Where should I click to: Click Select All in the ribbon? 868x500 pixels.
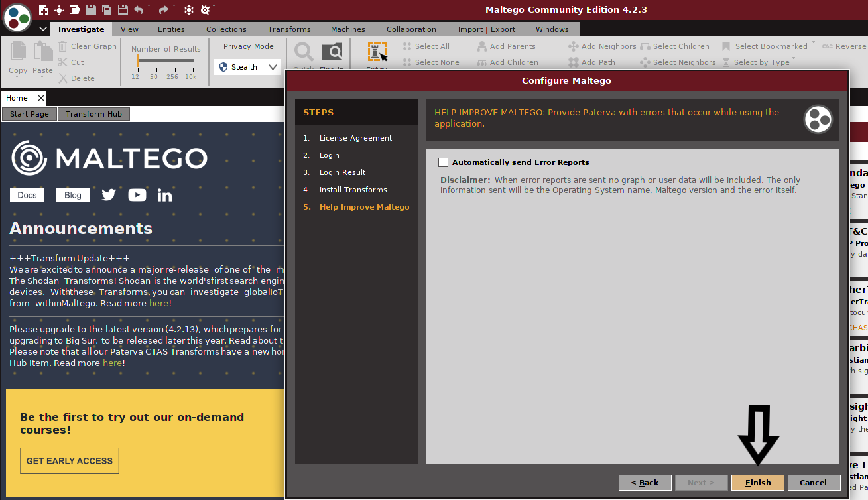(x=426, y=46)
